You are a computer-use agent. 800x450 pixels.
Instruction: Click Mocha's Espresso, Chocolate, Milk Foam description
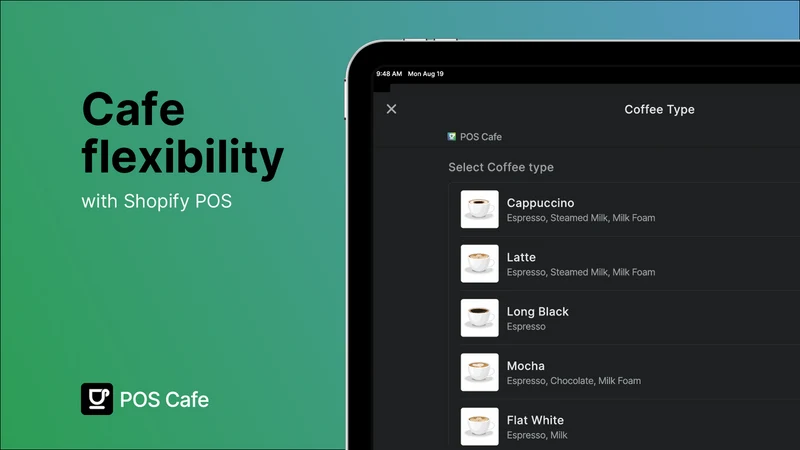[573, 381]
